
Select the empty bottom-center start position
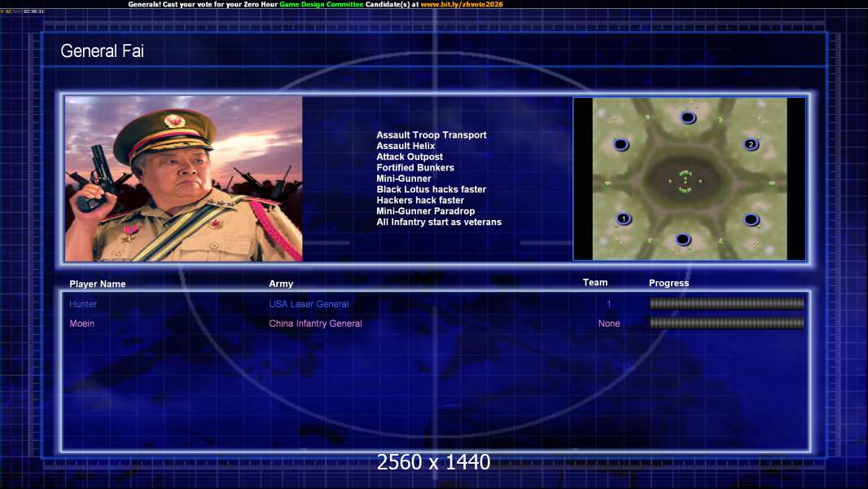(x=683, y=240)
